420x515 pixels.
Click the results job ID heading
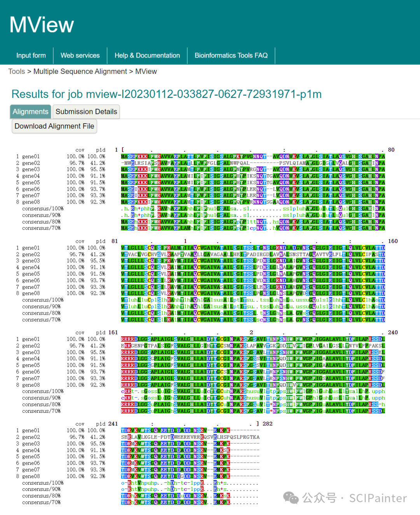166,94
